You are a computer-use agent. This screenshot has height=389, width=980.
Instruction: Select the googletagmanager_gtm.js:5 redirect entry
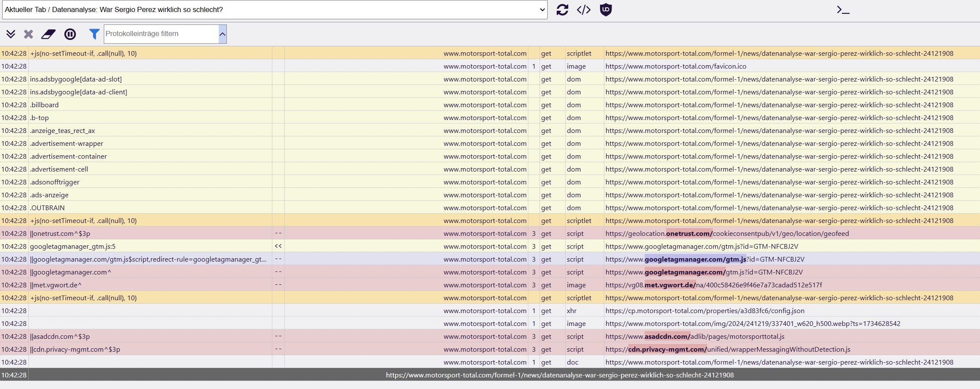pyautogui.click(x=72, y=246)
